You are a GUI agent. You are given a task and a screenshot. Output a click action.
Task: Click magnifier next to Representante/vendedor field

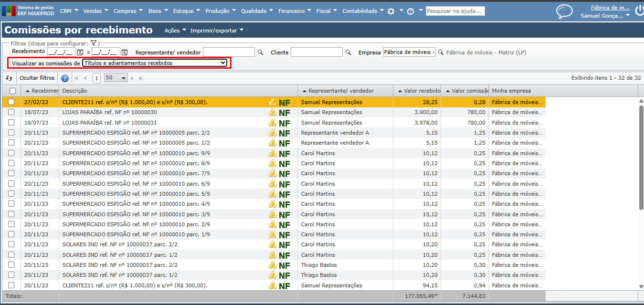tap(260, 53)
